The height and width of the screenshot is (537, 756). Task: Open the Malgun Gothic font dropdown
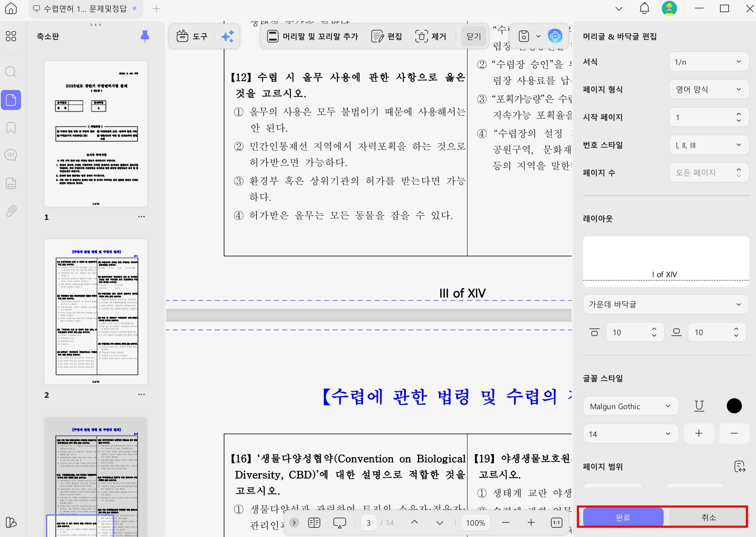(630, 406)
